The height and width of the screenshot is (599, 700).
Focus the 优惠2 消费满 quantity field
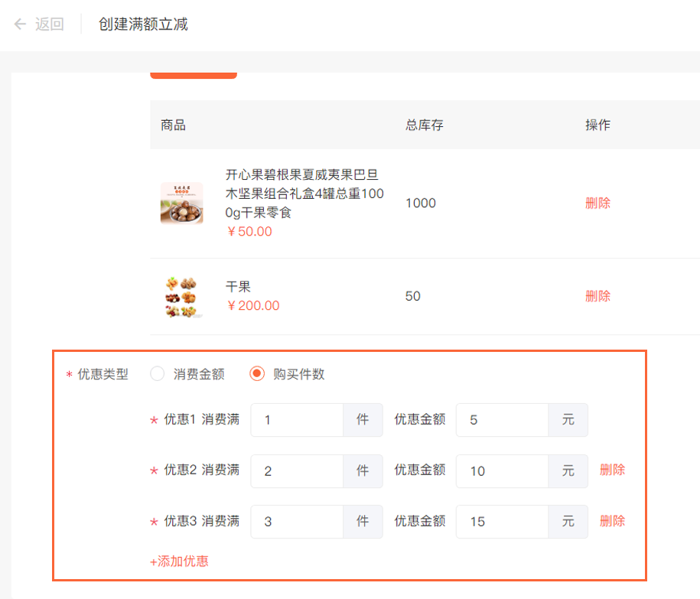[297, 471]
